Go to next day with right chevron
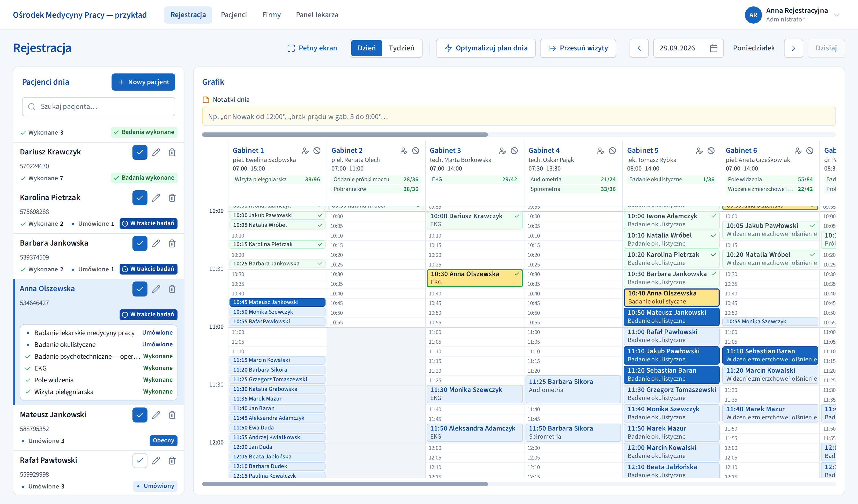The height and width of the screenshot is (504, 858). (x=793, y=48)
